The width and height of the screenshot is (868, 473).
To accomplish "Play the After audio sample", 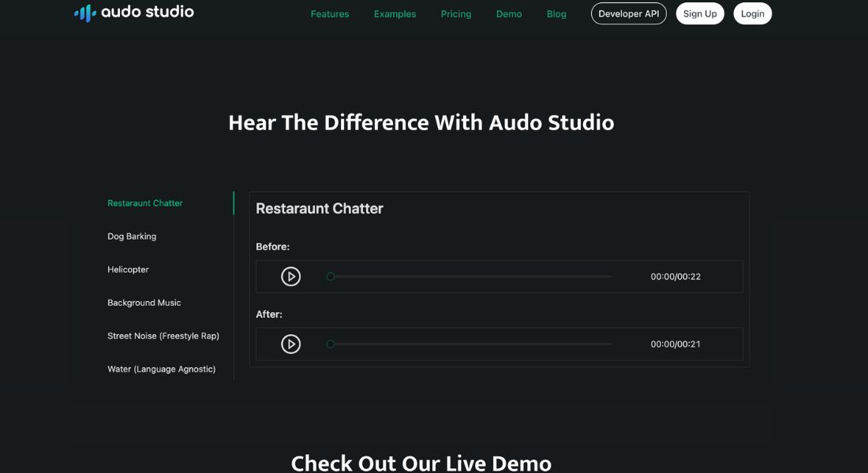I will coord(290,344).
